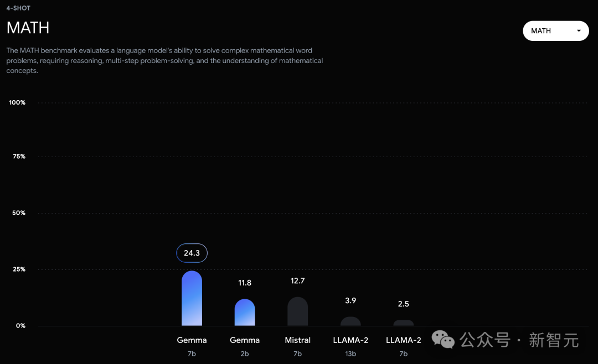Click the 50% y-axis gridline label

pyautogui.click(x=19, y=213)
